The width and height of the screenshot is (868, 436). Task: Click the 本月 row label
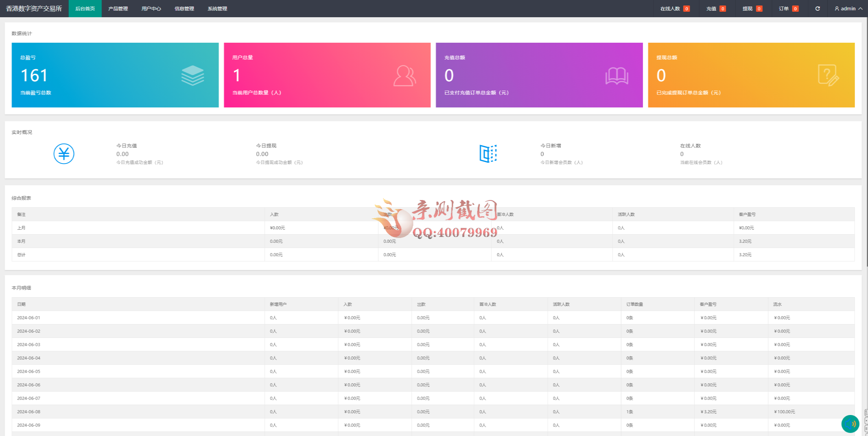tap(21, 241)
